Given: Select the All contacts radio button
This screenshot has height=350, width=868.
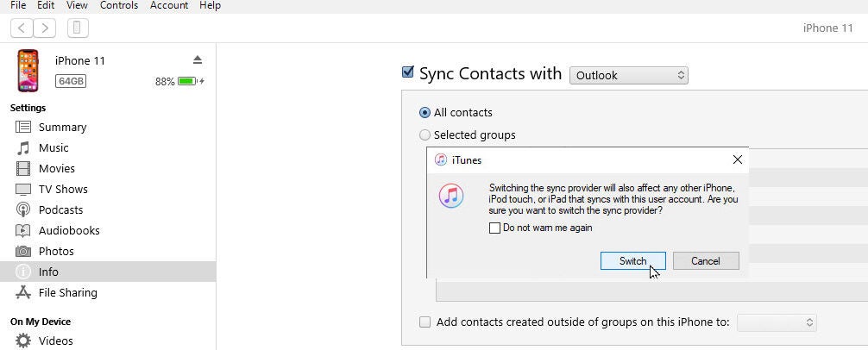Looking at the screenshot, I should (x=425, y=113).
